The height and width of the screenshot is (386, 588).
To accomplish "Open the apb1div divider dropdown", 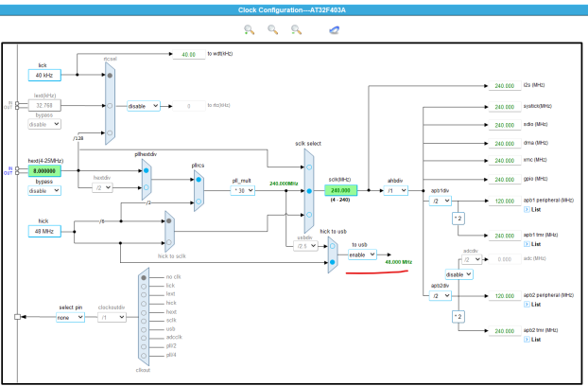I will pos(440,201).
